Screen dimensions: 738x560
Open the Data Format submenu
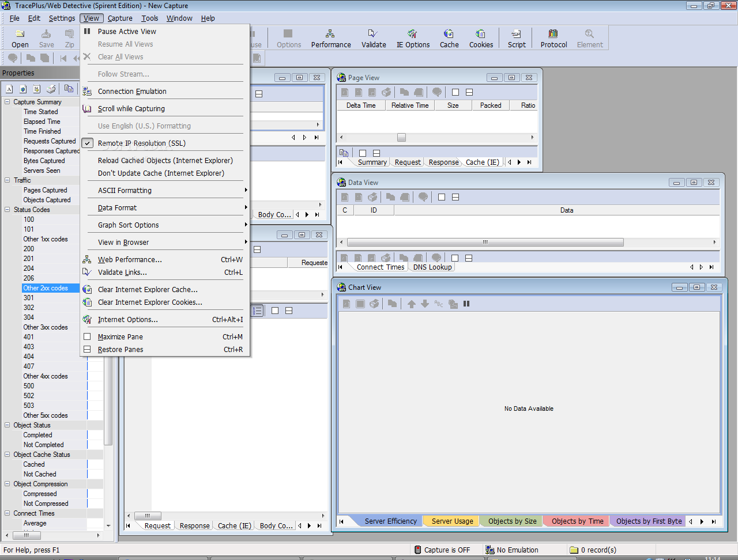[x=165, y=207]
